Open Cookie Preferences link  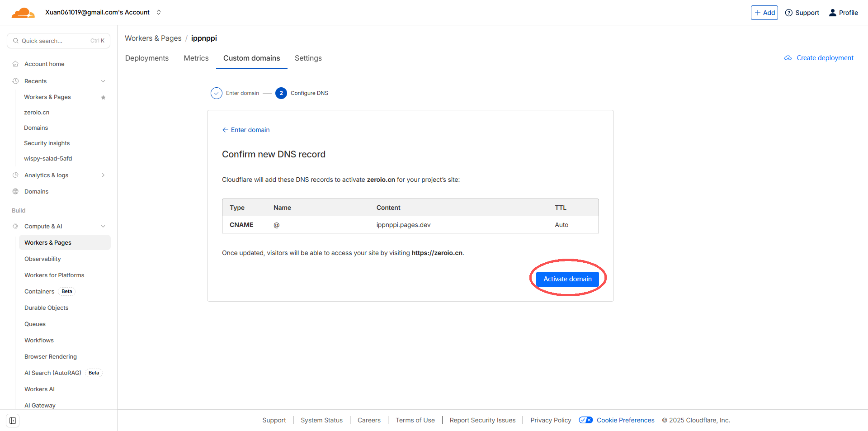[626, 420]
